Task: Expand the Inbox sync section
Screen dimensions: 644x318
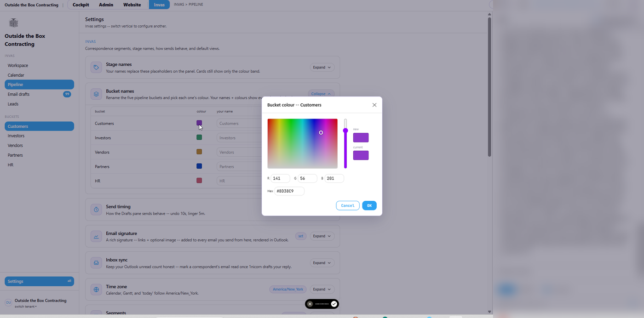Action: pyautogui.click(x=322, y=263)
